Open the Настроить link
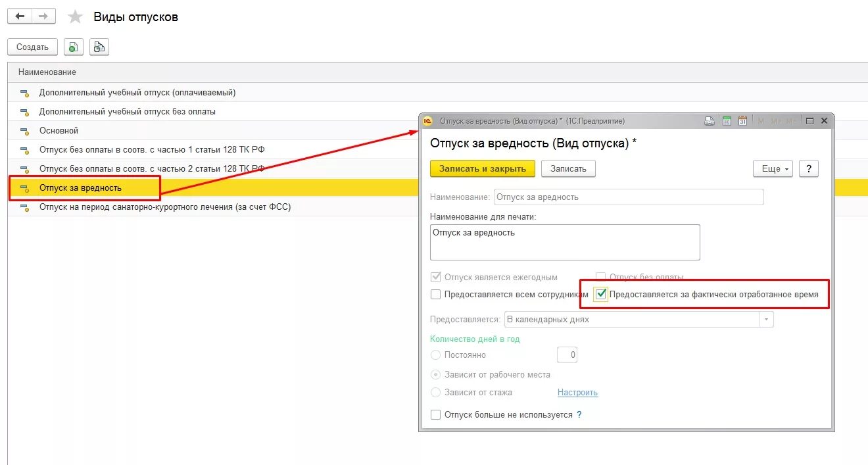Image resolution: width=868 pixels, height=465 pixels. tap(577, 393)
